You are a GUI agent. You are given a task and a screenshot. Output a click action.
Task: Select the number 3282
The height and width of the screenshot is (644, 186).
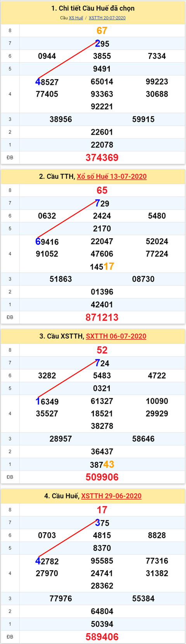coord(47,376)
